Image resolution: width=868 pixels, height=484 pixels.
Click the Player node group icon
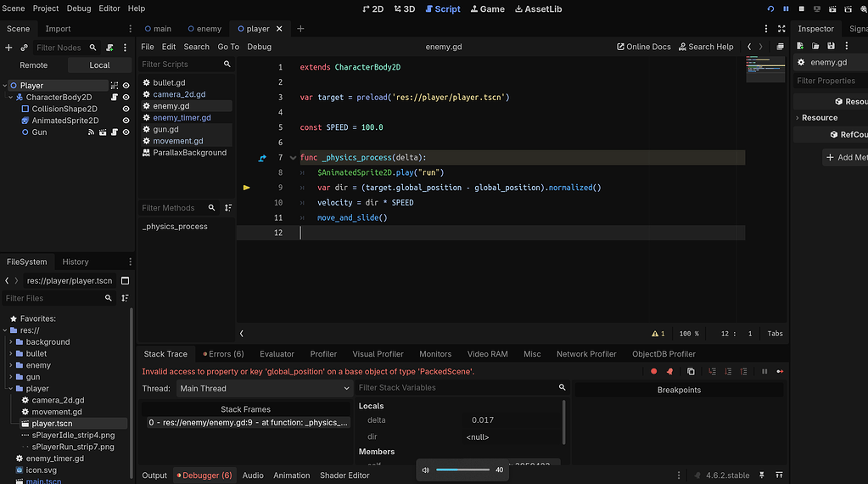(114, 85)
